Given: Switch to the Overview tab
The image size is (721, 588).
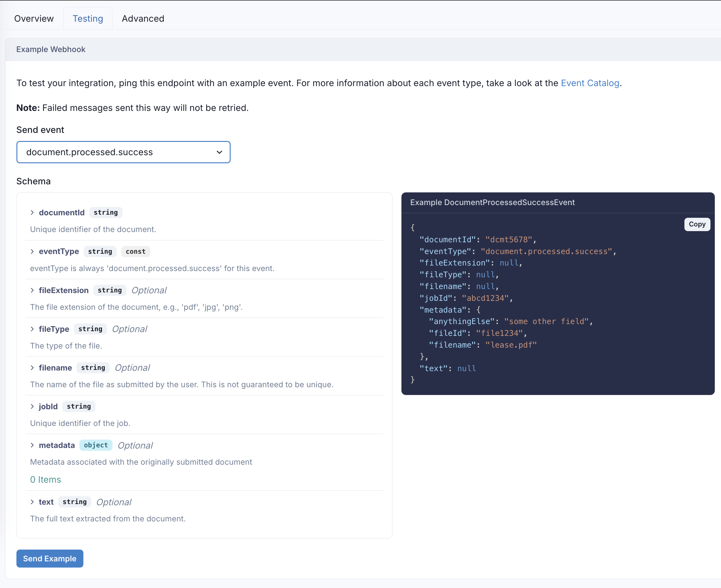Looking at the screenshot, I should tap(34, 19).
